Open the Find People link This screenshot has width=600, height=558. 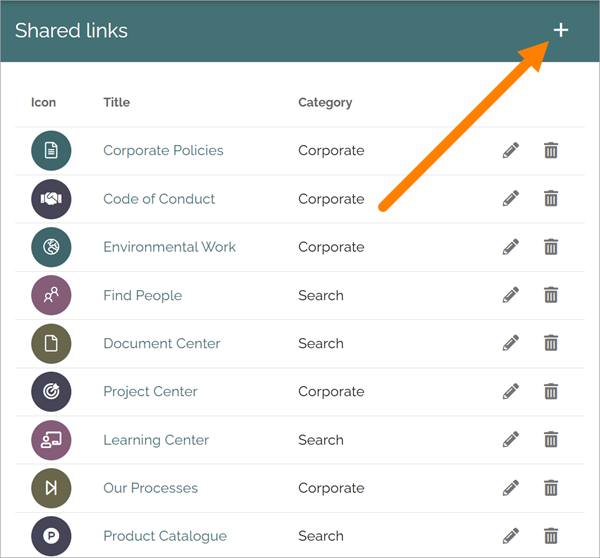coord(143,295)
